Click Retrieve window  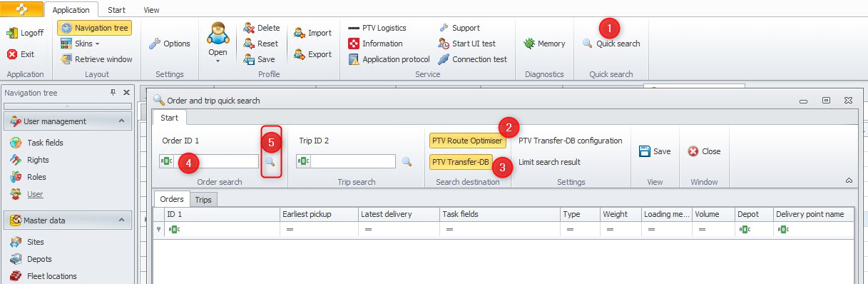coord(96,59)
